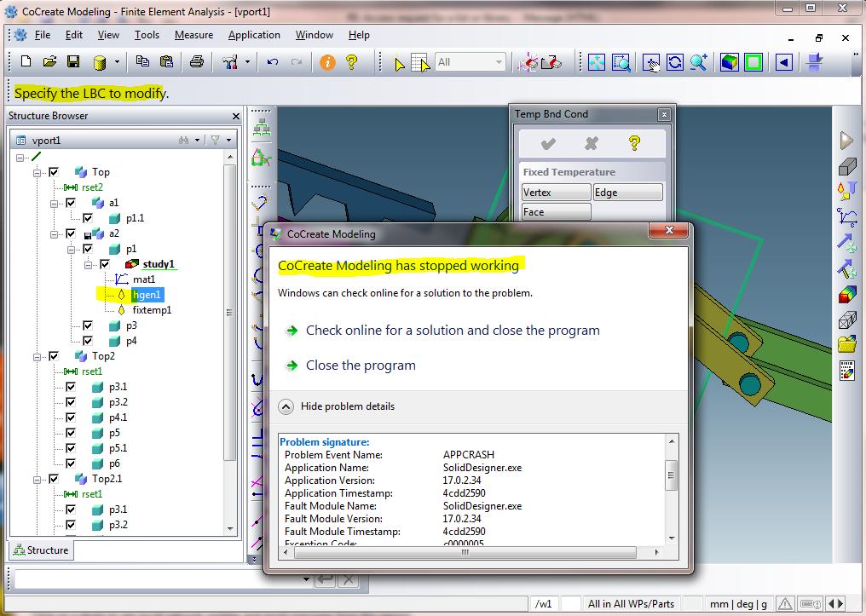Screen dimensions: 866x616
Task: Open the 'All' selection filter dropdown
Action: [x=471, y=62]
